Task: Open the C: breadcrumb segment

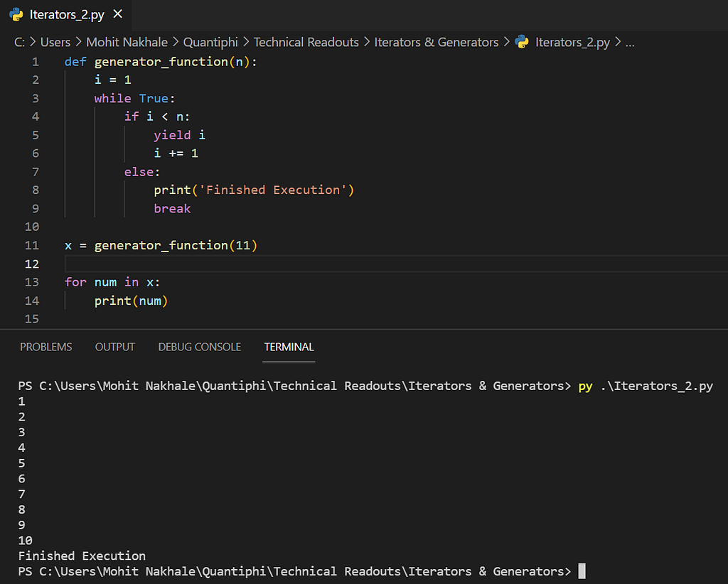Action: (19, 42)
